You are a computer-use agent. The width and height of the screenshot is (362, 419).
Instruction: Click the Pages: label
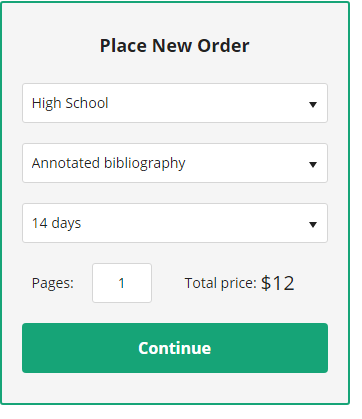53,283
